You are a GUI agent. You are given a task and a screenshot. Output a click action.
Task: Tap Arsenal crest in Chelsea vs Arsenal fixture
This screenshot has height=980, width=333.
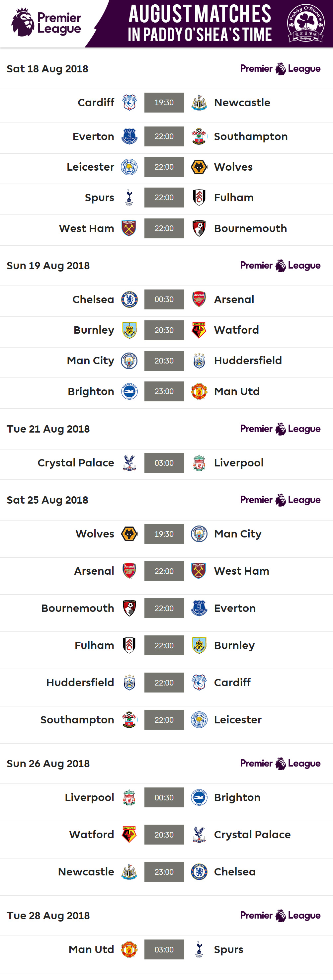[199, 299]
